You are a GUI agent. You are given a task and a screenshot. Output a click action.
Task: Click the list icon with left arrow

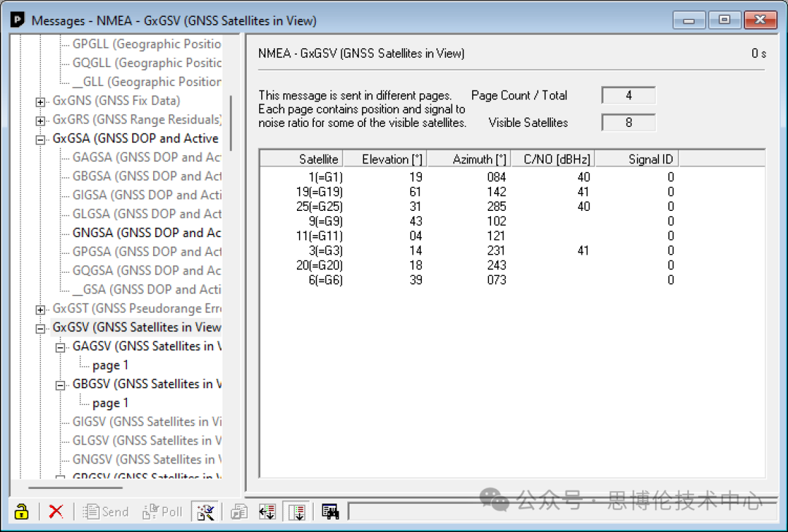click(x=267, y=512)
